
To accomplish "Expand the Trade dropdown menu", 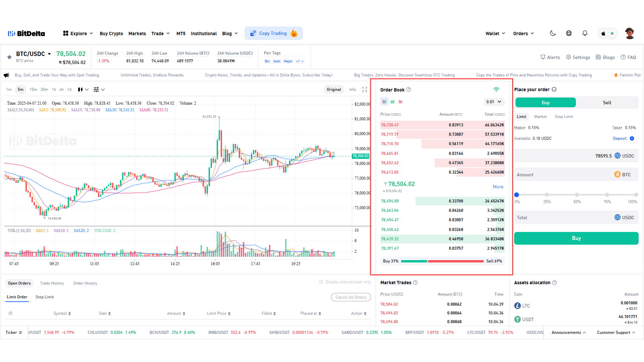I will click(x=160, y=34).
